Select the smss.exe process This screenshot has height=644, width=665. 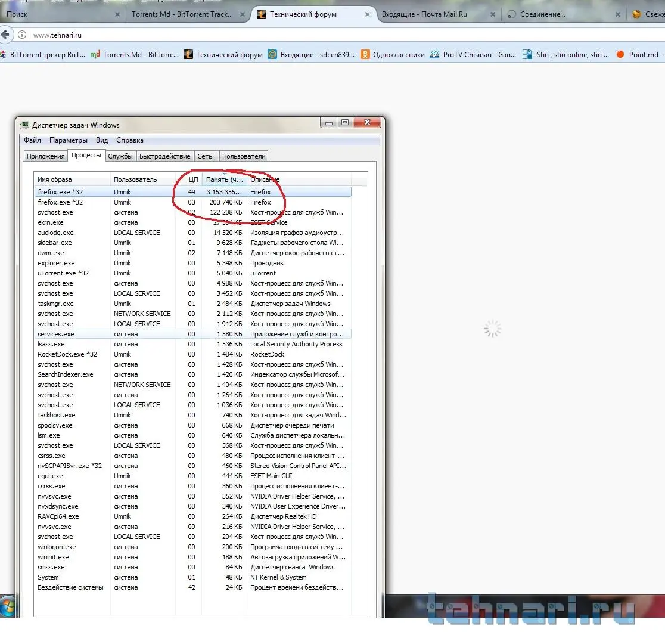[x=193, y=567]
